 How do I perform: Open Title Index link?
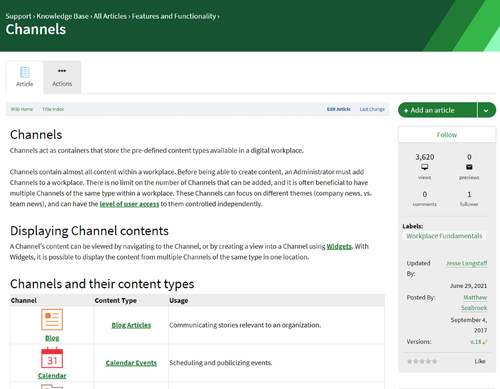click(53, 109)
